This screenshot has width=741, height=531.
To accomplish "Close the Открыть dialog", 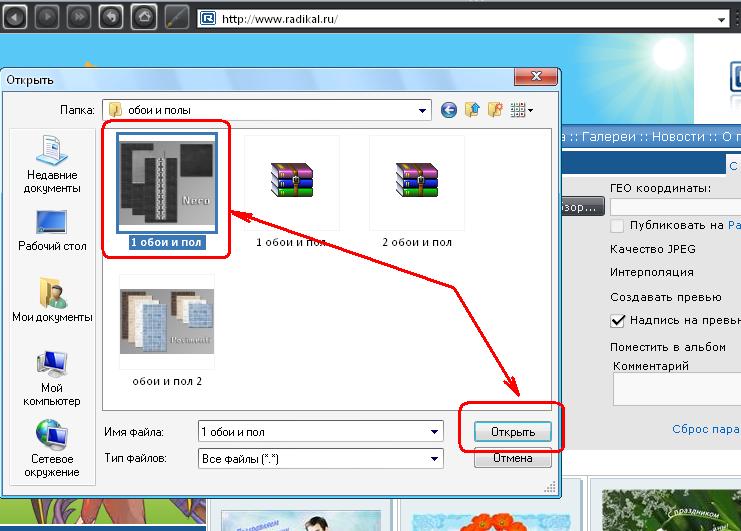I will coord(536,76).
